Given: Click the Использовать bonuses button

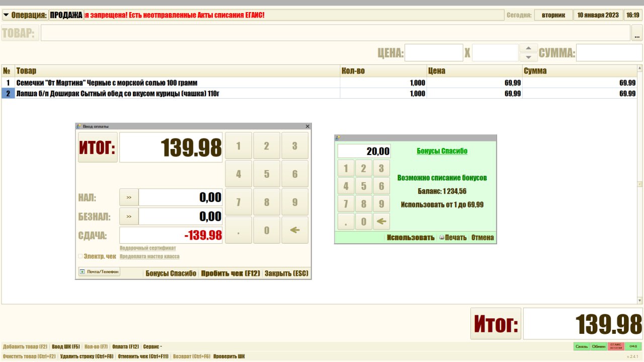Looking at the screenshot, I should 410,238.
